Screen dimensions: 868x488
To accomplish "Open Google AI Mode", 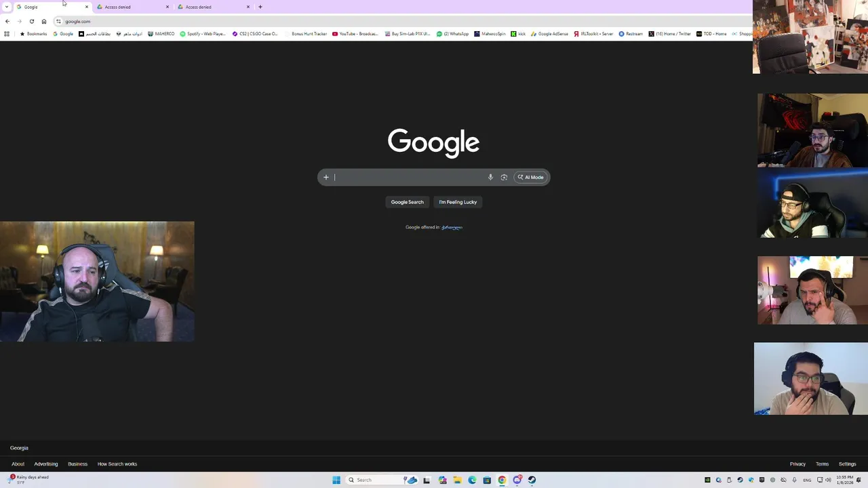I will point(531,178).
